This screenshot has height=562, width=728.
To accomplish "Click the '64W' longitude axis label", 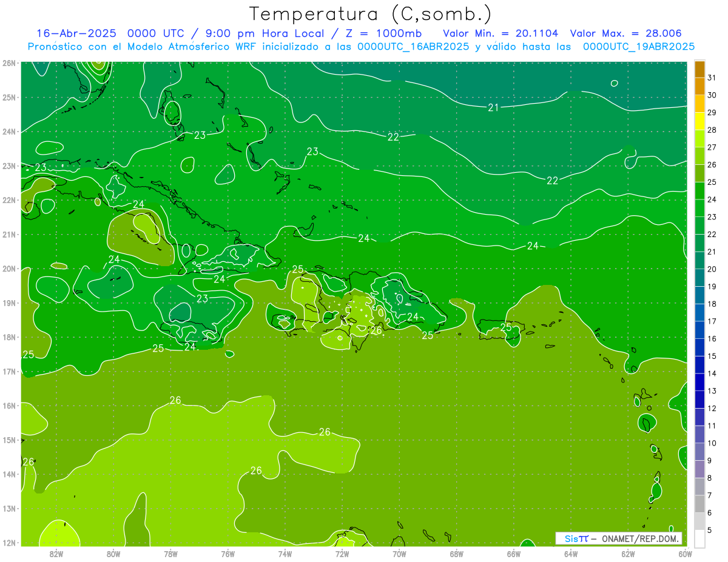I will pos(571,554).
